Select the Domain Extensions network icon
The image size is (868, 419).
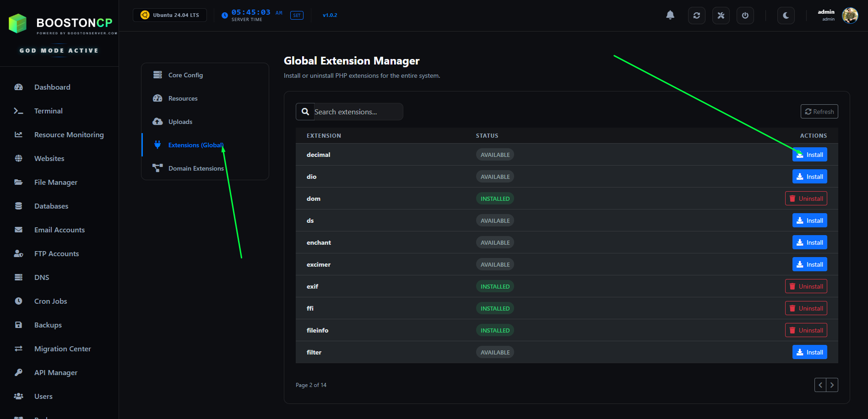point(157,168)
